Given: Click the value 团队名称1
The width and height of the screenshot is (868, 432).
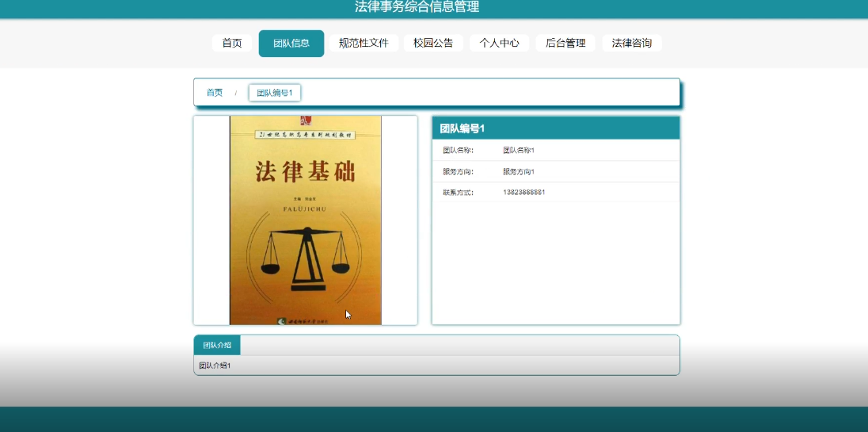Looking at the screenshot, I should click(519, 150).
